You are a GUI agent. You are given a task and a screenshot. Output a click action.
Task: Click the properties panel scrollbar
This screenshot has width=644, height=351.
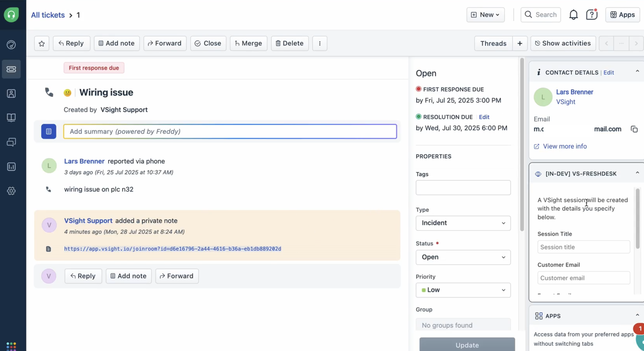pyautogui.click(x=522, y=145)
